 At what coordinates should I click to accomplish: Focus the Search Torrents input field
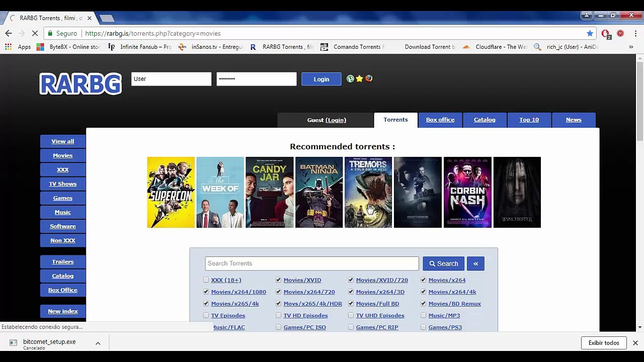[x=312, y=263]
